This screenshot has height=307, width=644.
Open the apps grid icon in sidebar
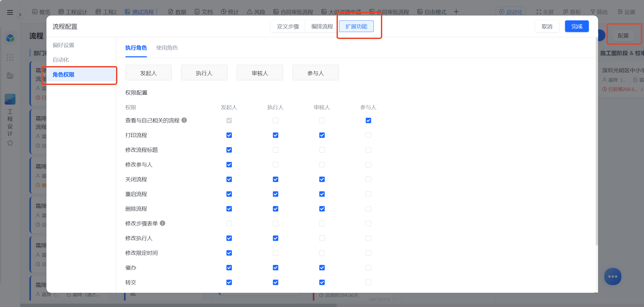(10, 57)
